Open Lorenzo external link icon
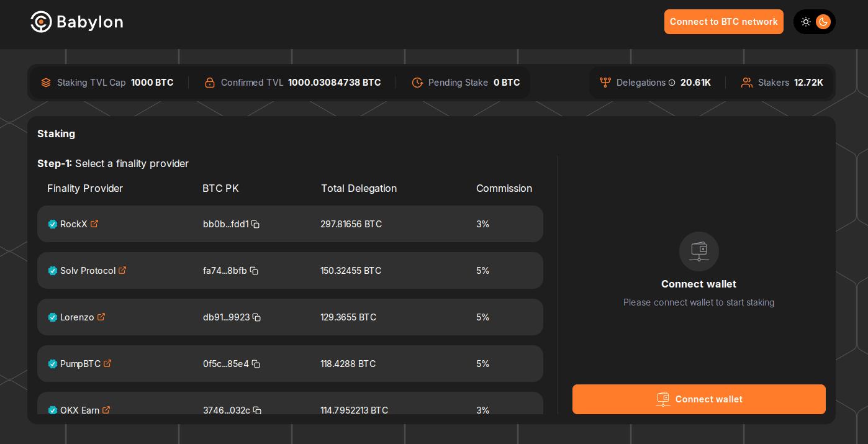868x444 pixels. point(101,317)
